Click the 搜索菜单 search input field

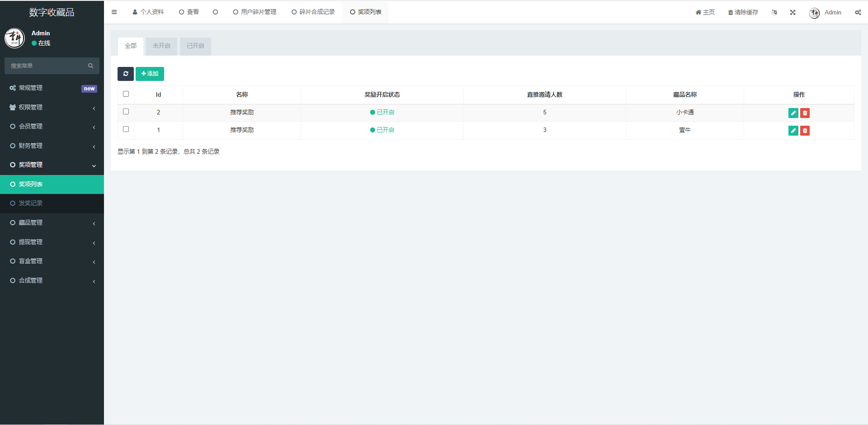(45, 66)
